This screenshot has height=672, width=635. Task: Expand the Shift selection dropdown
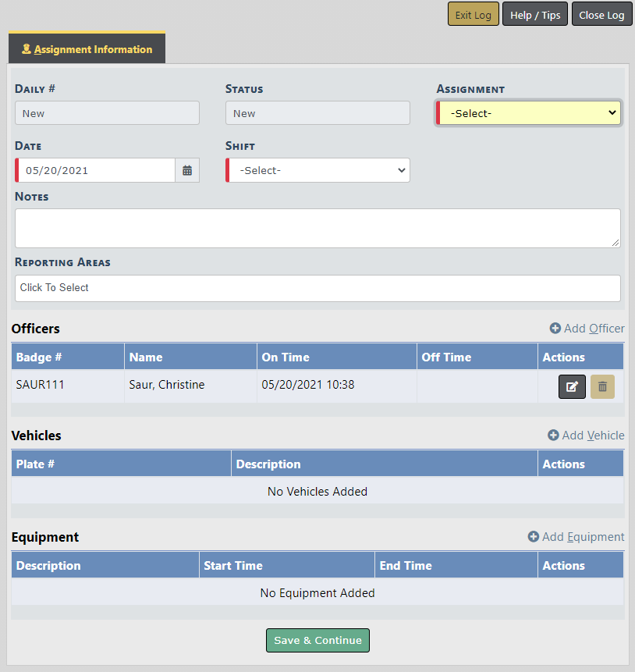(319, 170)
